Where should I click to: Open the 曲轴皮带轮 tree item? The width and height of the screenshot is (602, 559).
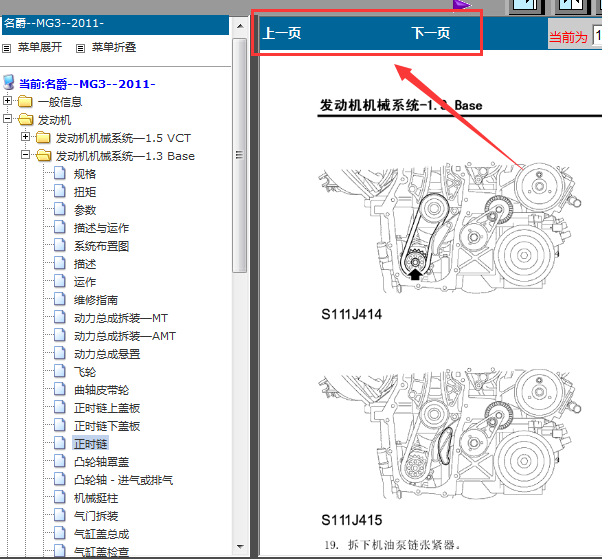click(x=101, y=390)
